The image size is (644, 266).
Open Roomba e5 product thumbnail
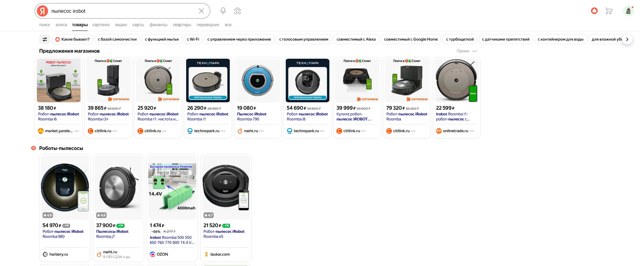point(226,188)
